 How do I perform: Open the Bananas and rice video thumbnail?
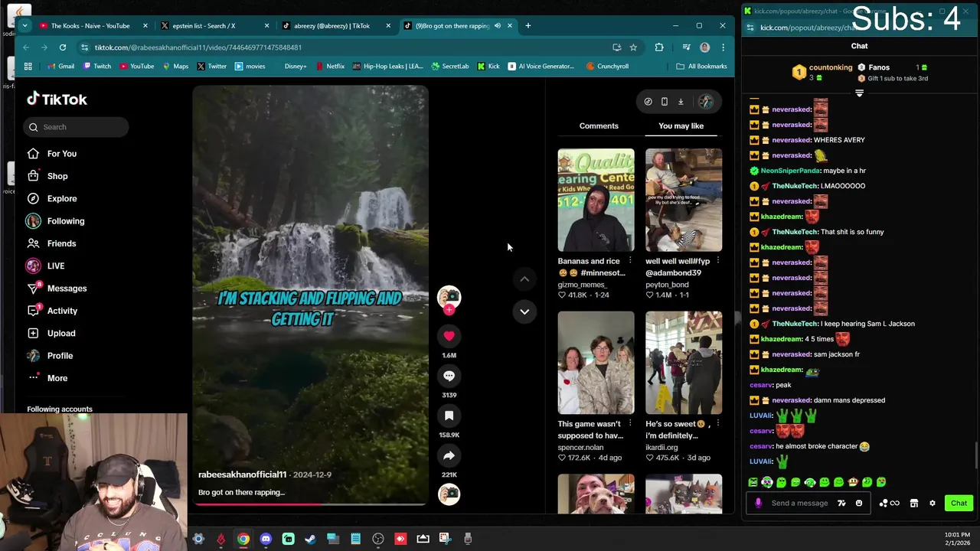[596, 200]
